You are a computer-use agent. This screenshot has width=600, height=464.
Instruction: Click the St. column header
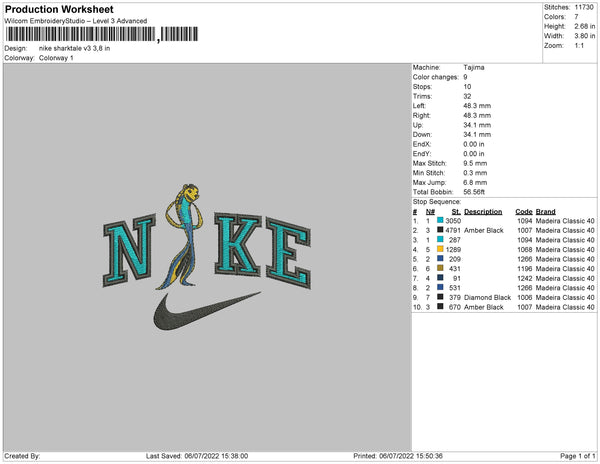[x=456, y=212]
